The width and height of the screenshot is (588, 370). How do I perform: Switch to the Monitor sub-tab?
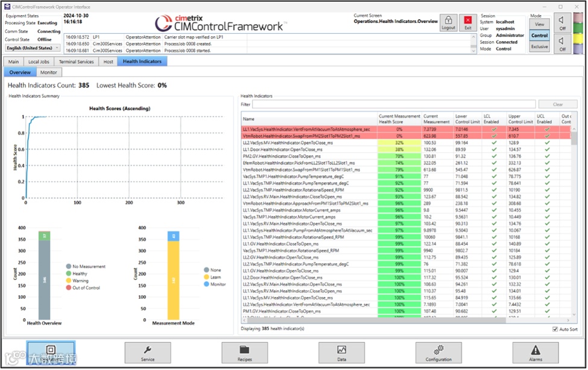(x=49, y=72)
